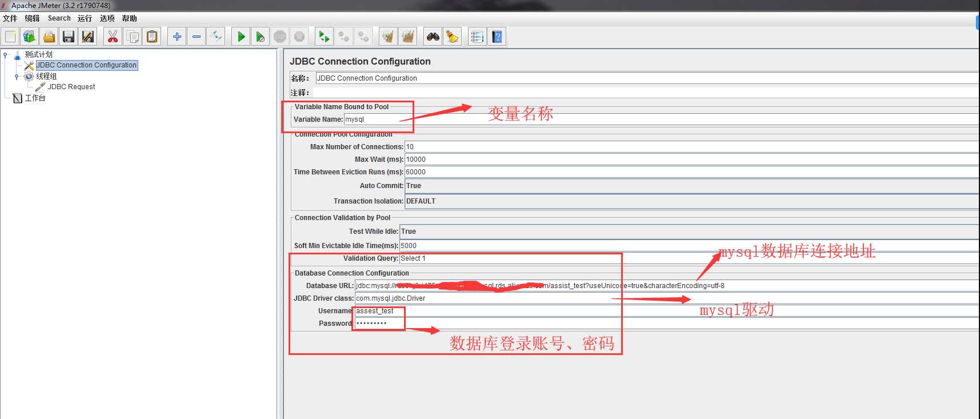Image resolution: width=980 pixels, height=419 pixels.
Task: Open Transaction Isolation DEFAULT combo box
Action: click(x=691, y=201)
